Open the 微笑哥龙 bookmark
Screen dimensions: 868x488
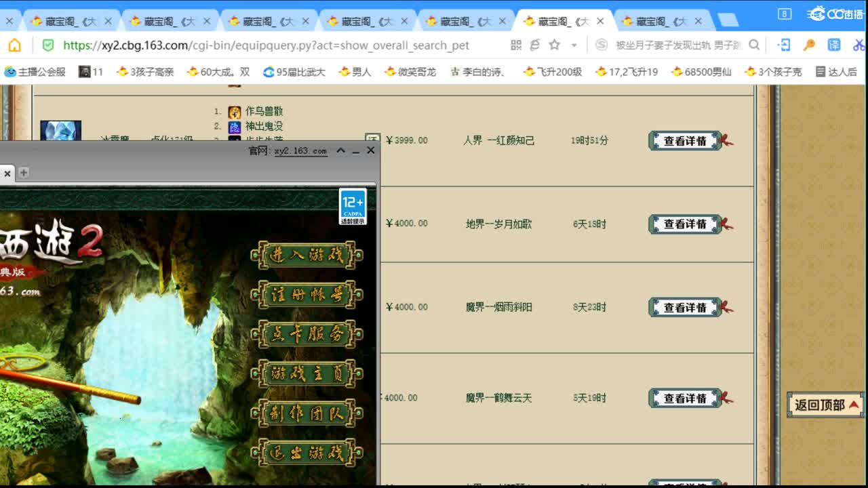tap(410, 71)
